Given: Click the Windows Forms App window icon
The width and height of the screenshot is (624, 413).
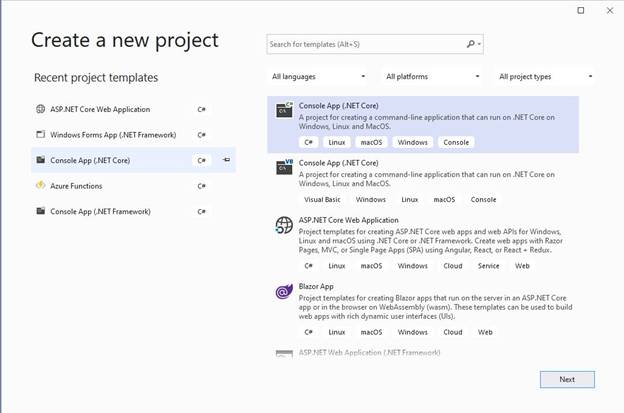Looking at the screenshot, I should click(41, 134).
